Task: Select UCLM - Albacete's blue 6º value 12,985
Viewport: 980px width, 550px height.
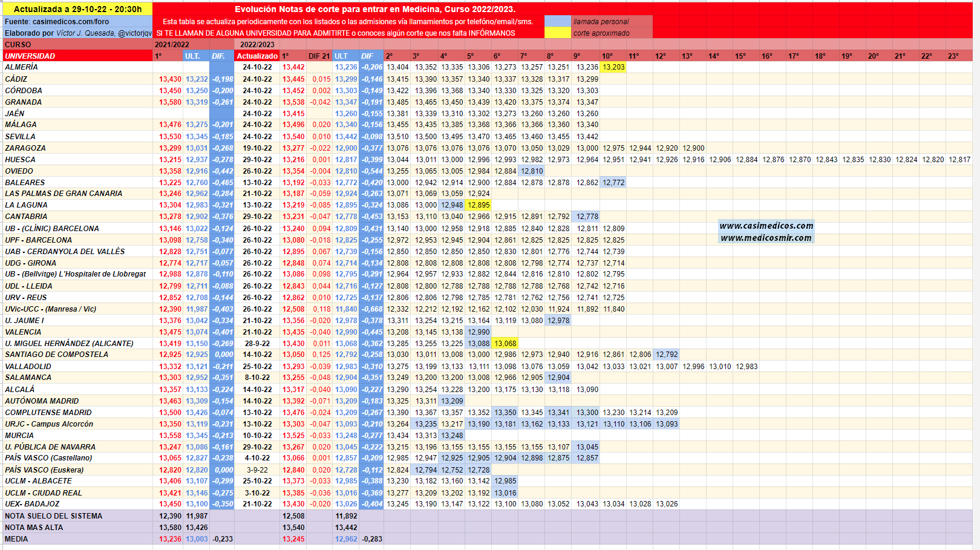Action: pos(505,481)
